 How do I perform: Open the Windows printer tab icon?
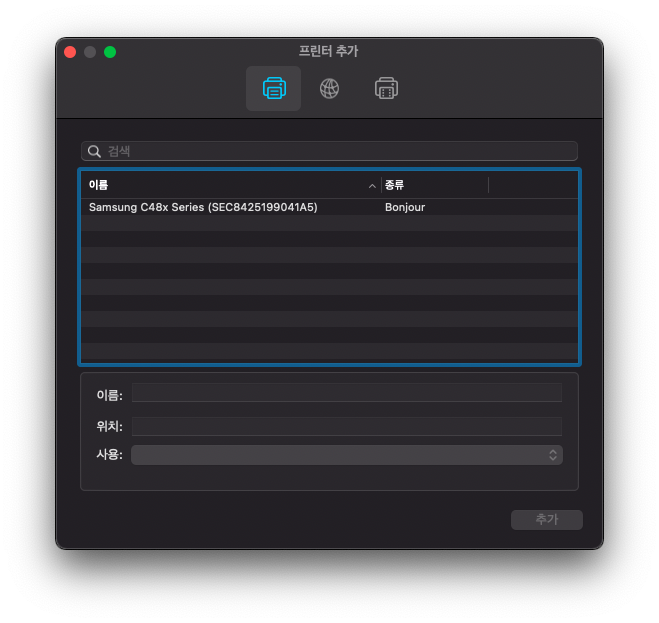point(386,88)
